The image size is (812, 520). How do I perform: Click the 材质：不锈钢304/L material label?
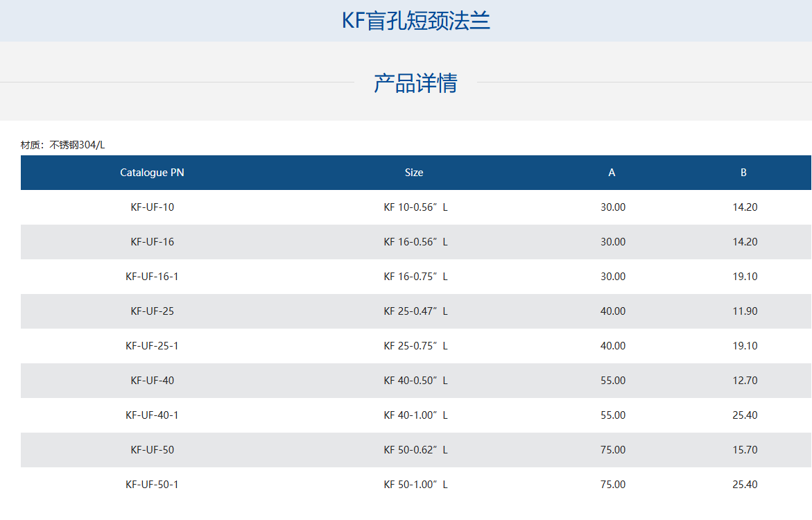[63, 145]
